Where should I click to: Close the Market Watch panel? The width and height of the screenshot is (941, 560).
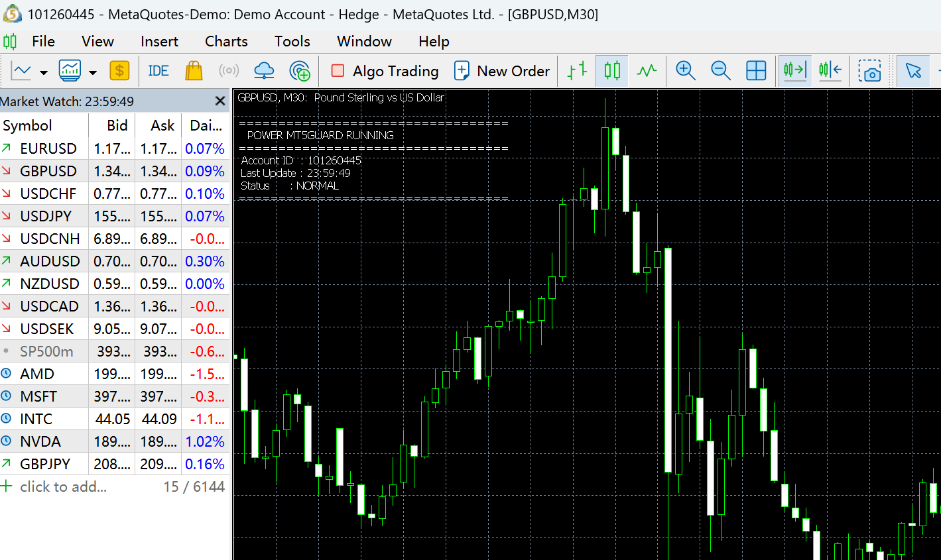click(x=220, y=101)
